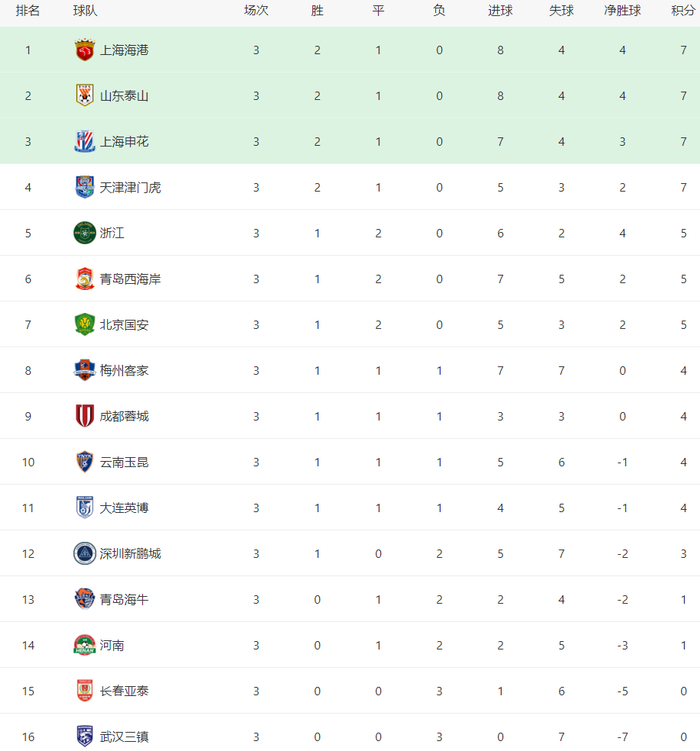Click the Shanghai Port (上海海港) team logo
This screenshot has width=700, height=751.
[85, 50]
